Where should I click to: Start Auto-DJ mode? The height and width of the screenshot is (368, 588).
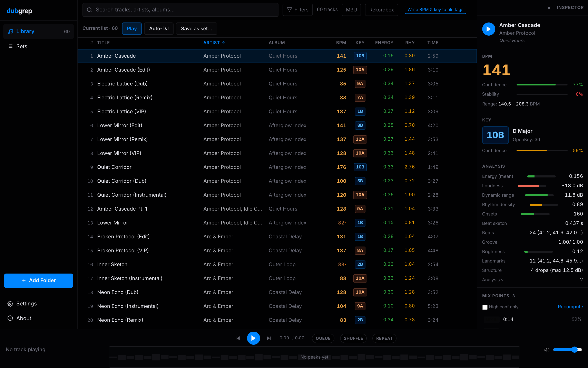point(159,28)
